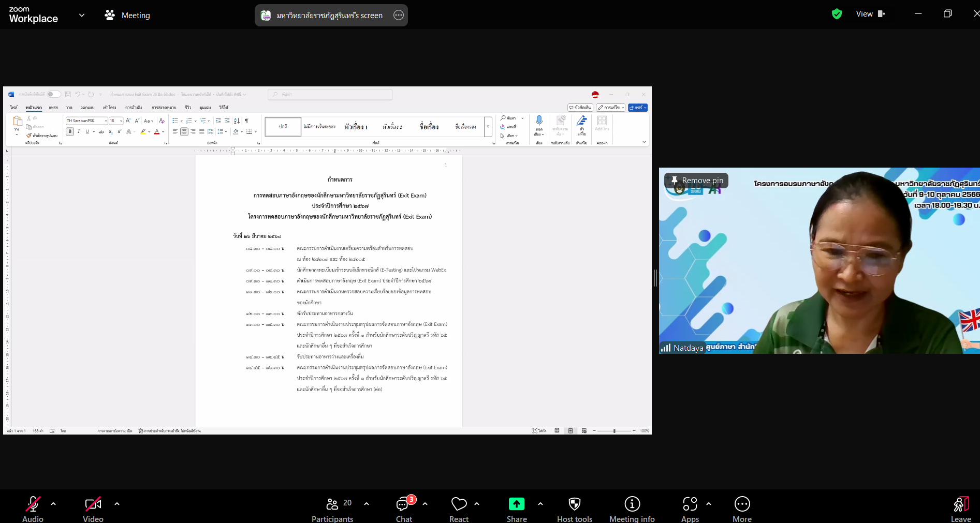Turn on the Video camera
This screenshot has height=523, width=980.
pos(93,504)
